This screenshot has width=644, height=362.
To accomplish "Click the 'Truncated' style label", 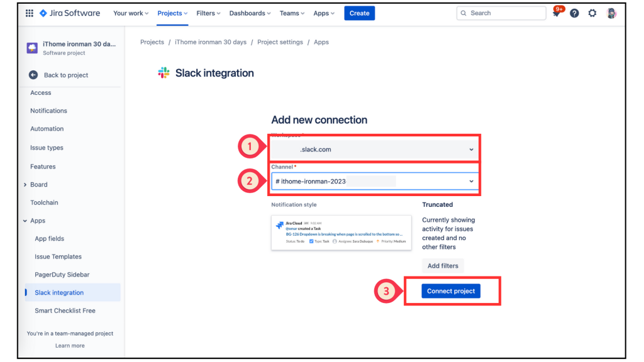I will point(438,205).
